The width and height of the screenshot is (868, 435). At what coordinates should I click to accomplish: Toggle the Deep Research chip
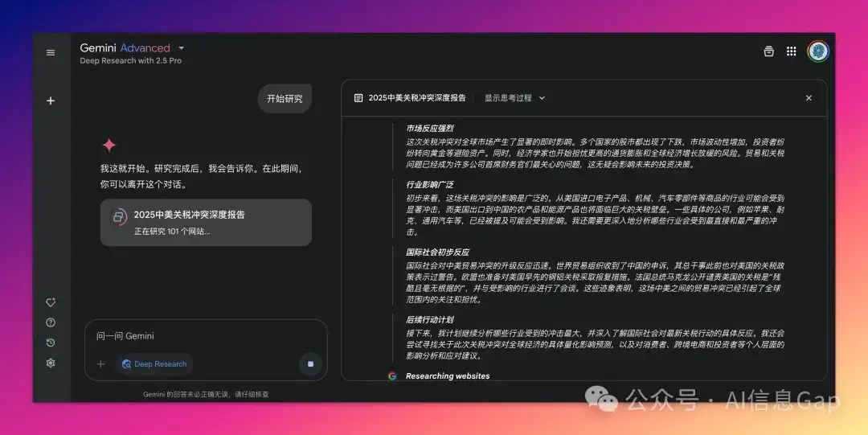154,364
